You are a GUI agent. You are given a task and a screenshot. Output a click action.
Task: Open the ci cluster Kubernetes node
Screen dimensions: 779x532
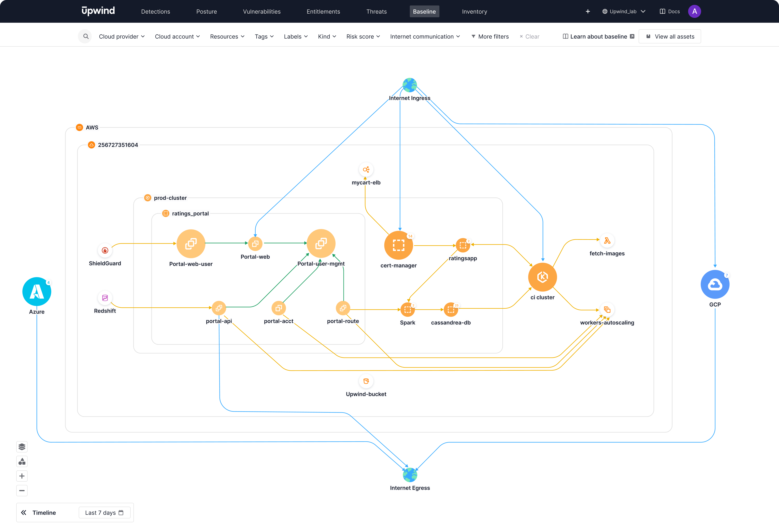click(542, 277)
